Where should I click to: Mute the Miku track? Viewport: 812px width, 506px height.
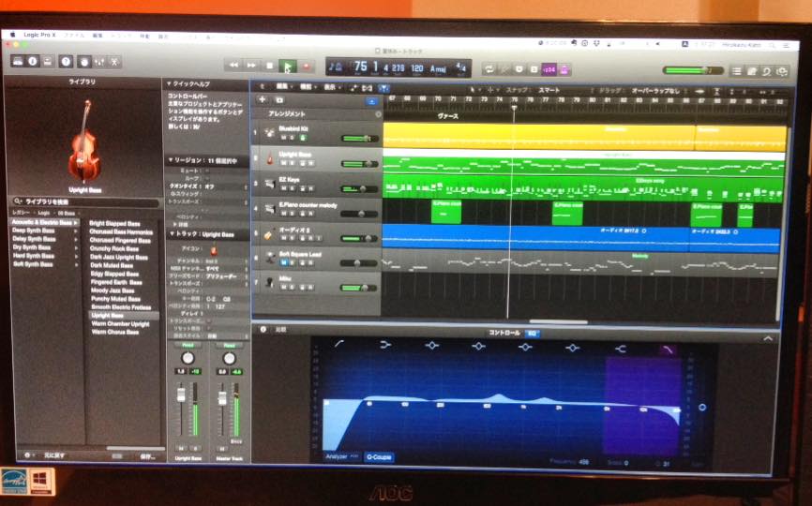pyautogui.click(x=284, y=287)
